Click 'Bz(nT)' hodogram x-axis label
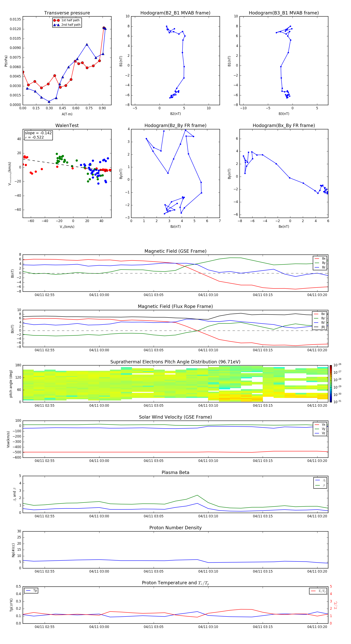 175,227
